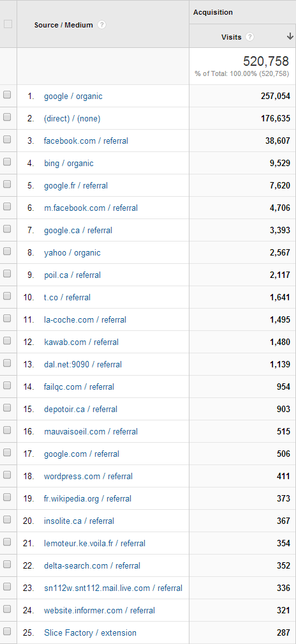Click the sort arrow in the Visits column
This screenshot has width=296, height=644.
(290, 36)
